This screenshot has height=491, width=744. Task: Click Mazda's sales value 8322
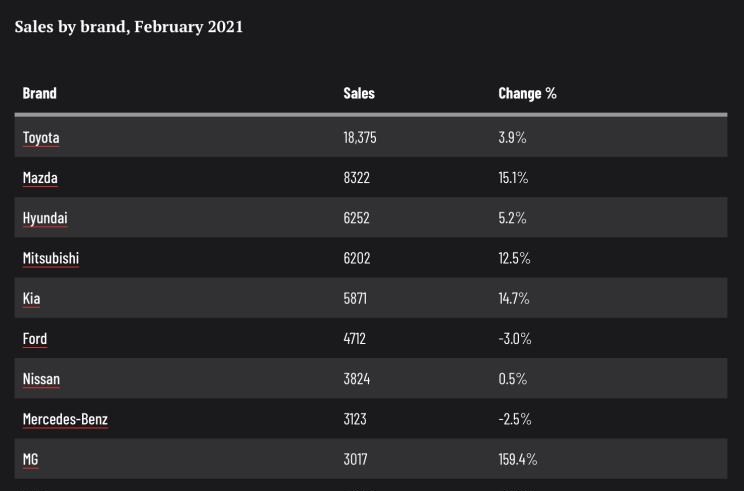pyautogui.click(x=356, y=178)
